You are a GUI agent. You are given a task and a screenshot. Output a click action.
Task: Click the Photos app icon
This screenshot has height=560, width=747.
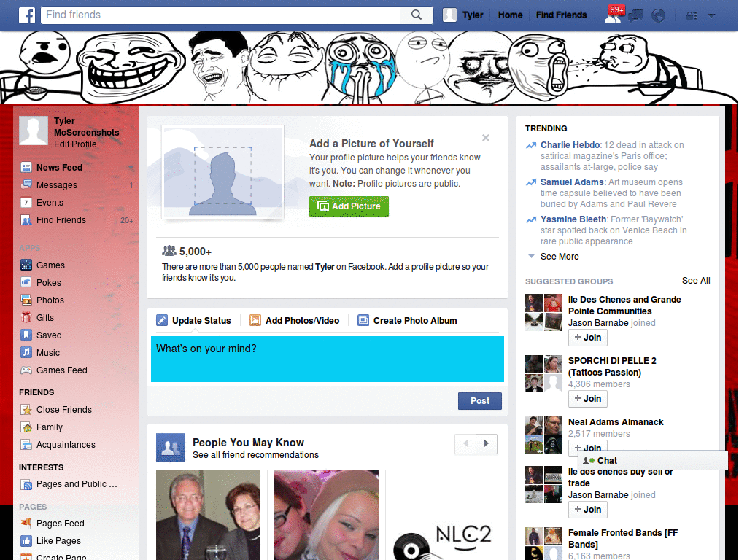click(26, 300)
